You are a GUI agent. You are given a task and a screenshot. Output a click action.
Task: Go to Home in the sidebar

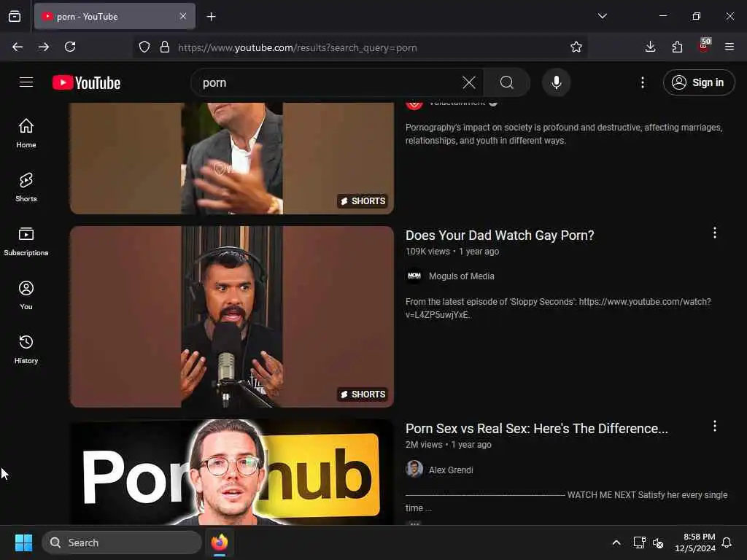pyautogui.click(x=26, y=133)
